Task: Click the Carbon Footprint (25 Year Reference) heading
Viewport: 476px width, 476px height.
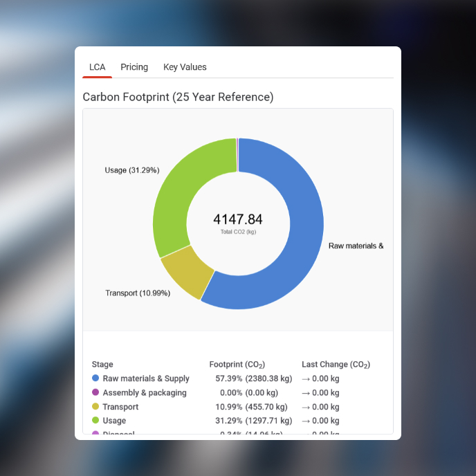Action: (x=178, y=98)
